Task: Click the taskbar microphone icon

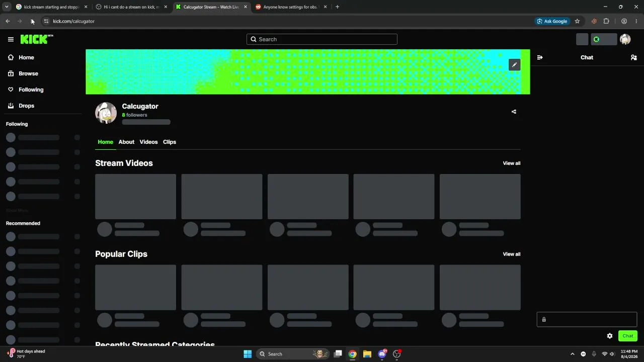Action: (594, 354)
